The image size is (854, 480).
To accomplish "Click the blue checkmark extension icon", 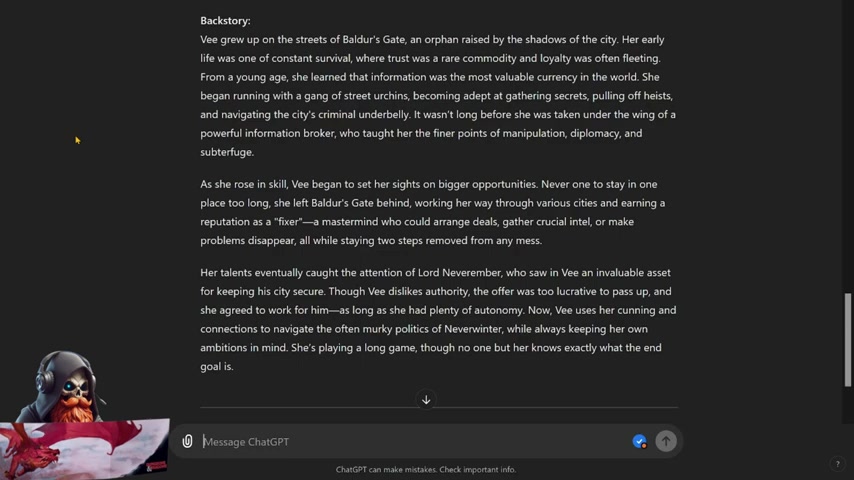I will (639, 441).
